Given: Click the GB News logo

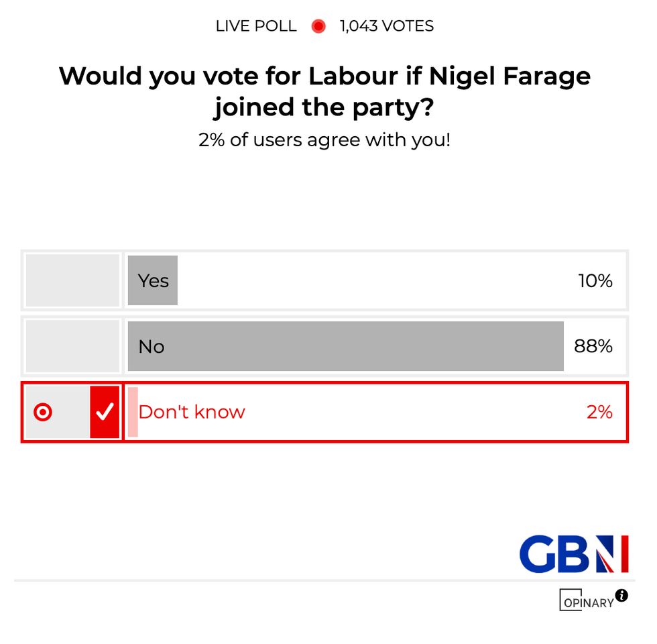Looking at the screenshot, I should tap(574, 554).
